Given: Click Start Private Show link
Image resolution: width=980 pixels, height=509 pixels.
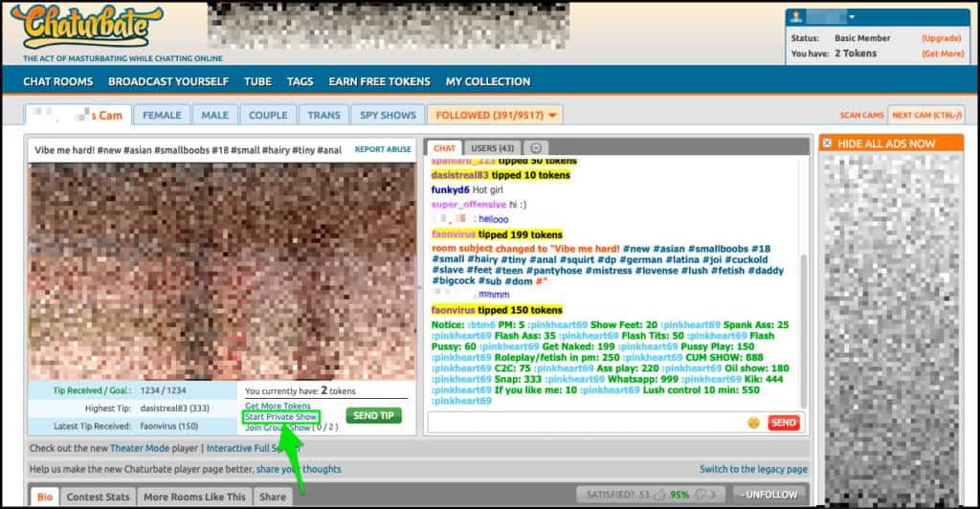Looking at the screenshot, I should point(280,416).
